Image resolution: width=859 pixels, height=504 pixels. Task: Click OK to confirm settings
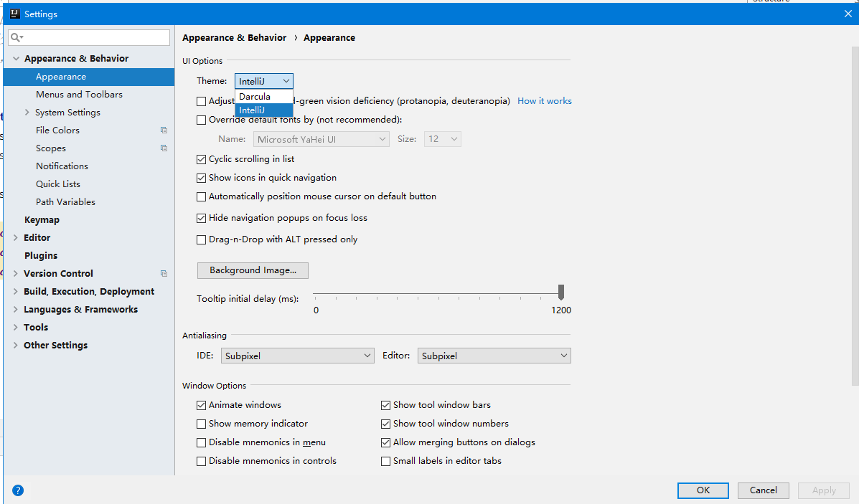pyautogui.click(x=703, y=490)
